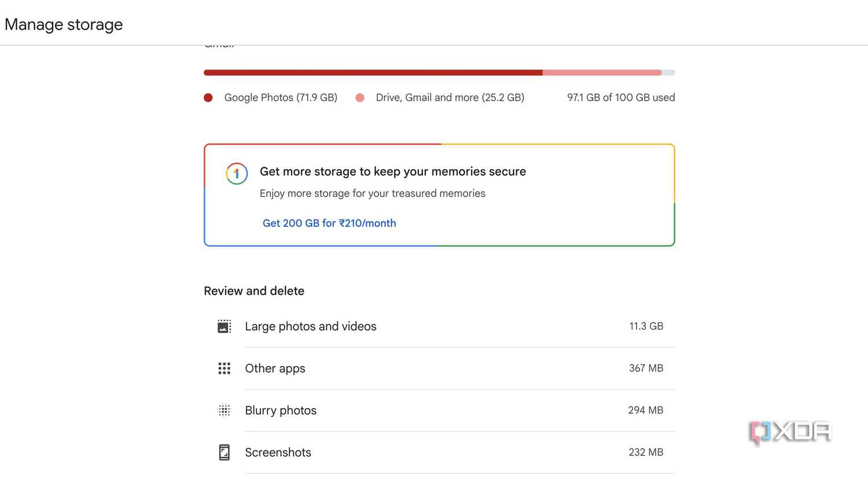Click the Manage storage page title
868x483 pixels.
coord(64,24)
